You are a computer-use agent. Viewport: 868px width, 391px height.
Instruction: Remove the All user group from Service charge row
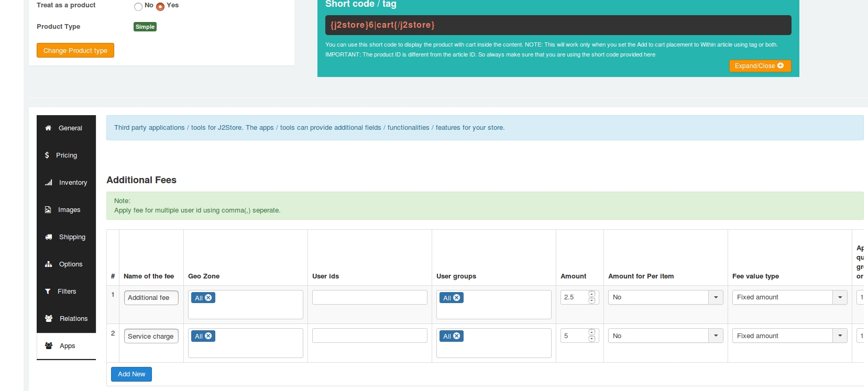point(457,336)
